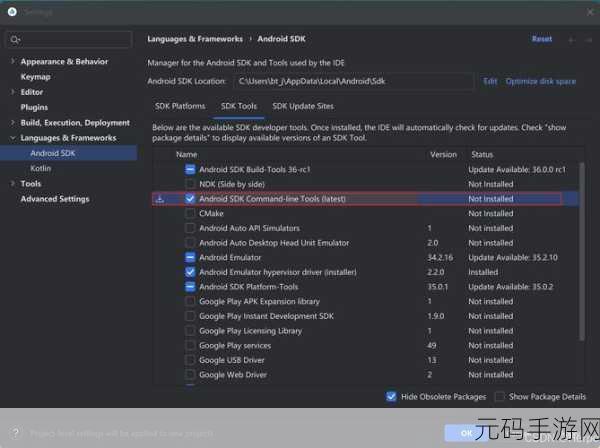Toggle Android SDK Platform-Tools checkbox
Screen dimensions: 600x448
point(190,287)
